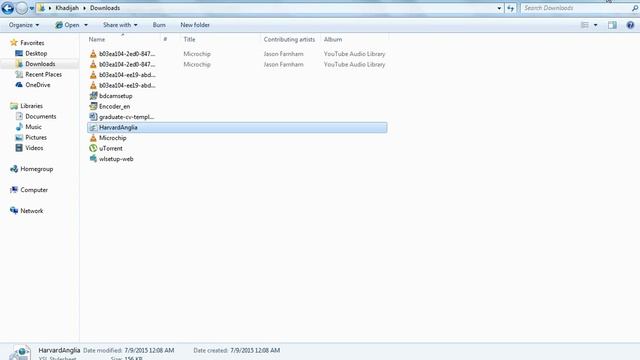Click the Khadijah breadcrumb in address bar
Image resolution: width=640 pixels, height=360 pixels.
click(67, 8)
